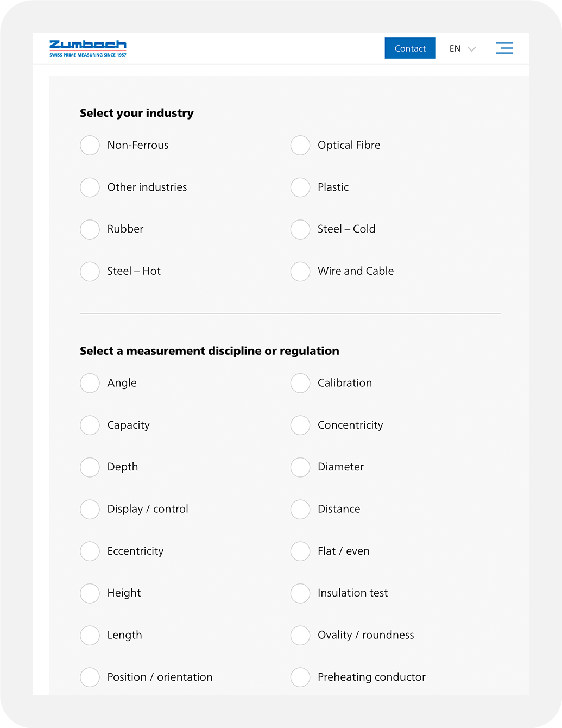Select the Wire and Cable option
Viewport: 562px width, 728px height.
[300, 272]
